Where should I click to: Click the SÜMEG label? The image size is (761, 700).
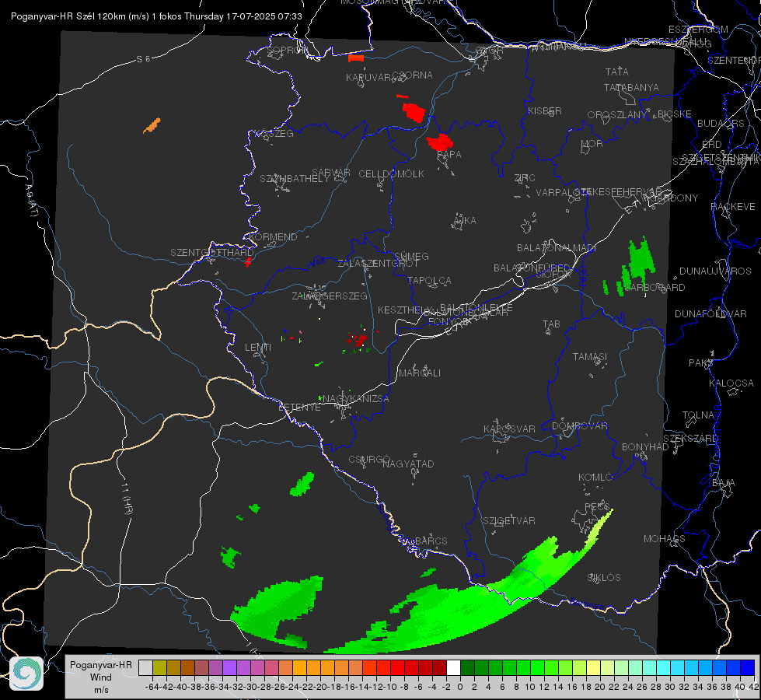click(411, 257)
